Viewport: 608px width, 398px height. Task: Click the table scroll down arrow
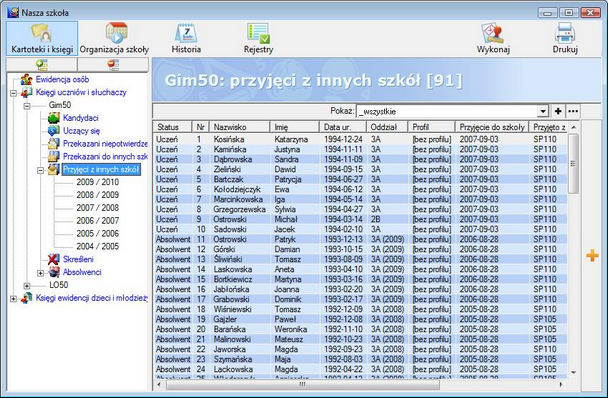tap(573, 372)
